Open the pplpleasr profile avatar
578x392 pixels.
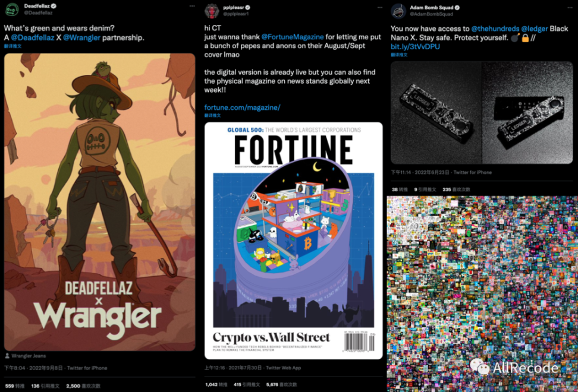(x=212, y=11)
